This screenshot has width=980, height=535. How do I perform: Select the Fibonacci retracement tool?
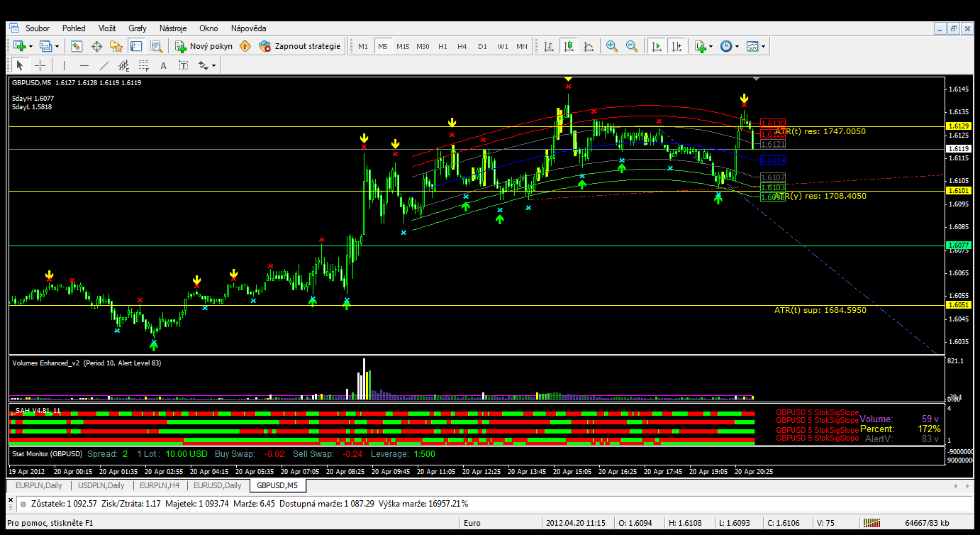pos(144,65)
